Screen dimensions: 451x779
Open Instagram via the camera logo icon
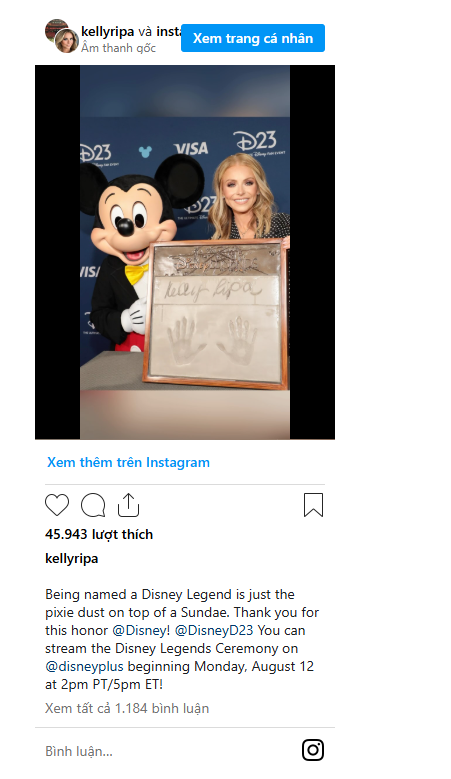tap(313, 750)
